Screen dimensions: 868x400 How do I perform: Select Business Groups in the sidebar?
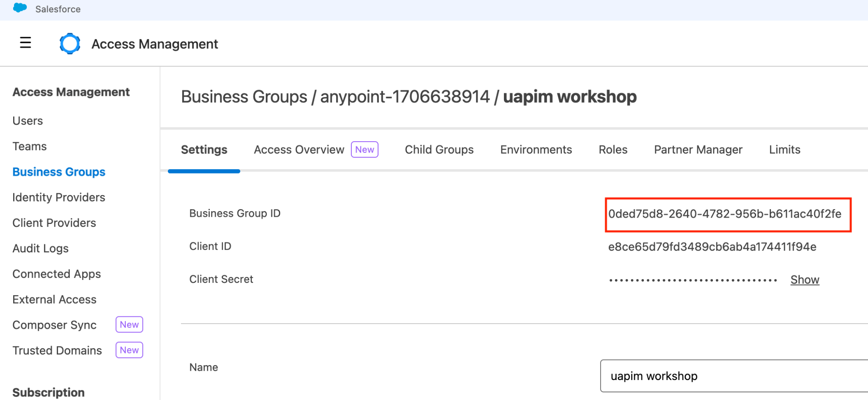pos(58,172)
